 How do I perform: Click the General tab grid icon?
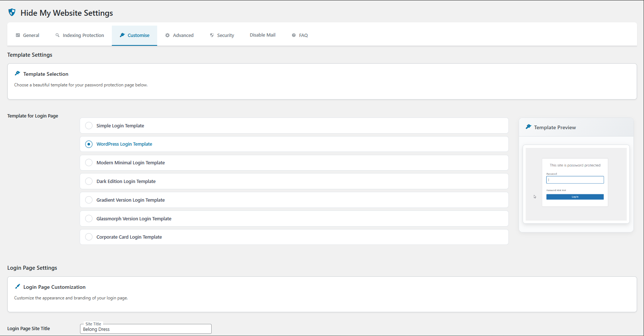pyautogui.click(x=18, y=35)
